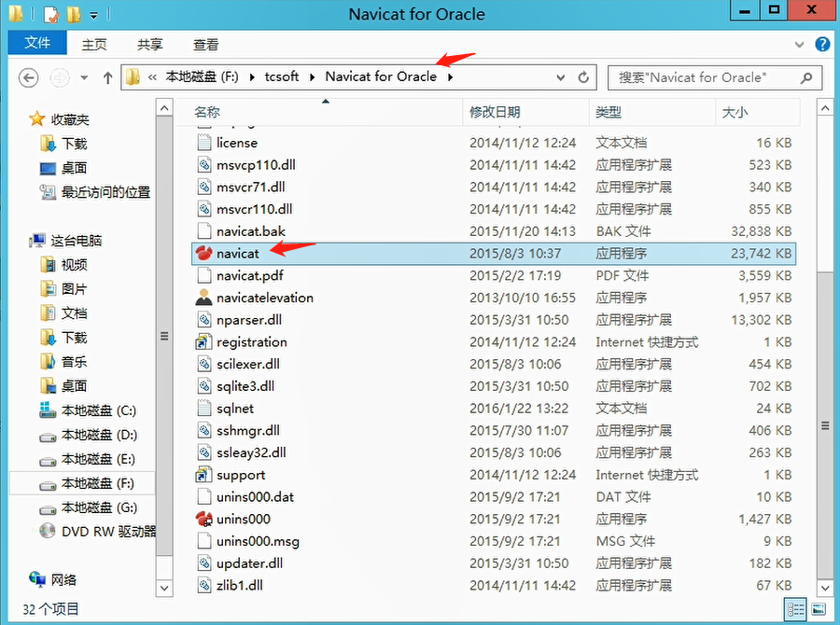Select scilexer.dll file name

[x=248, y=364]
